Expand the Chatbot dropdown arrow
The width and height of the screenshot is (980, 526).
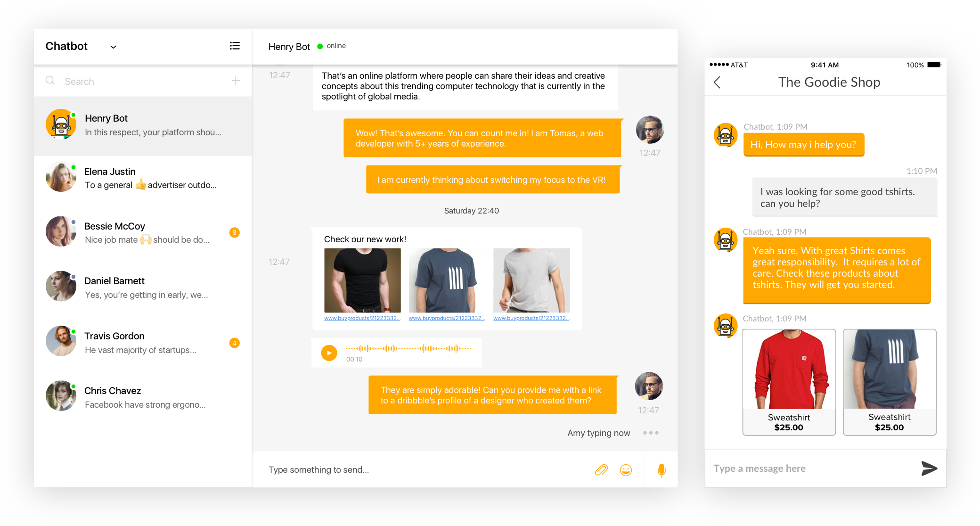tap(113, 47)
